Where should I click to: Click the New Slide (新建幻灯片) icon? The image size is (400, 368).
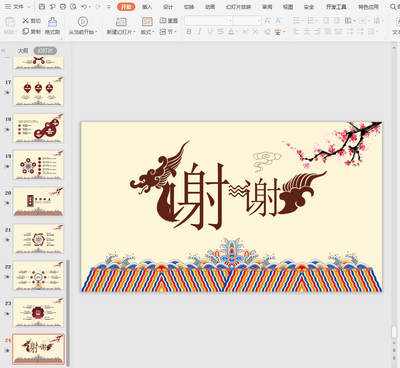121,22
